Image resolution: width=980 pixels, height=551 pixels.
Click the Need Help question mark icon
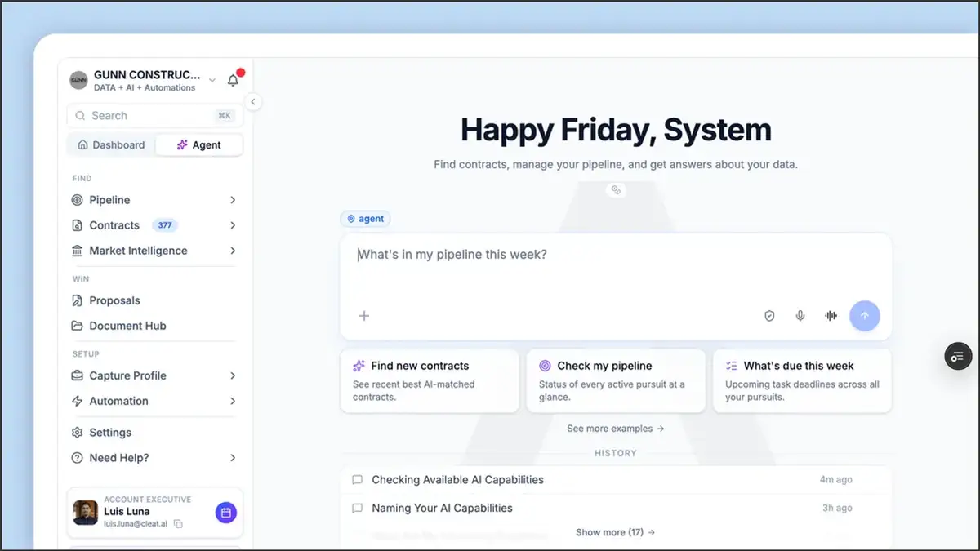click(78, 458)
